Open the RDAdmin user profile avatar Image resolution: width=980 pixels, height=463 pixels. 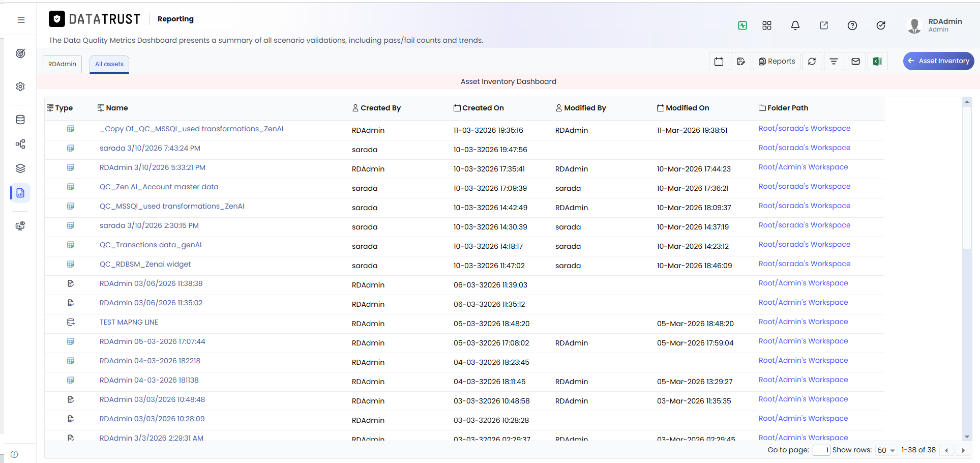point(914,25)
